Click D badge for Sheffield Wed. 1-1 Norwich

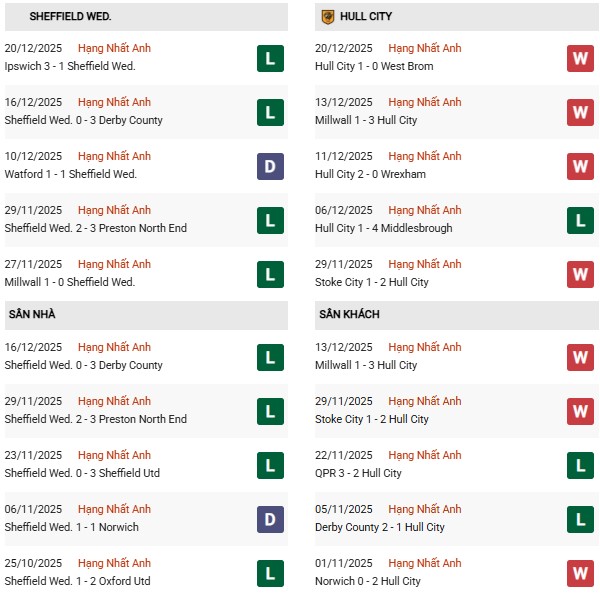pos(269,519)
